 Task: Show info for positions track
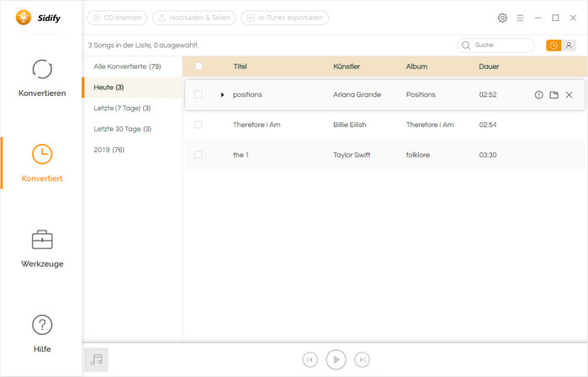tap(538, 95)
